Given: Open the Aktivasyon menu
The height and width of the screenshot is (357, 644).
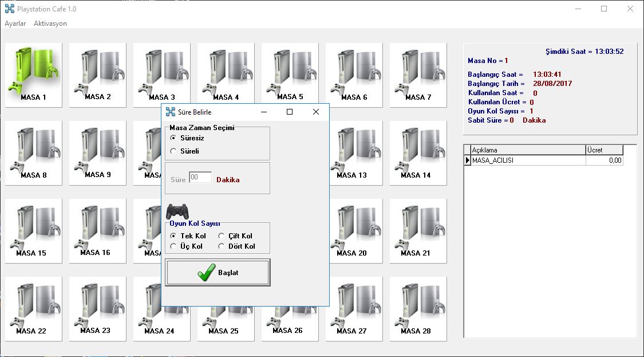Looking at the screenshot, I should (x=50, y=23).
